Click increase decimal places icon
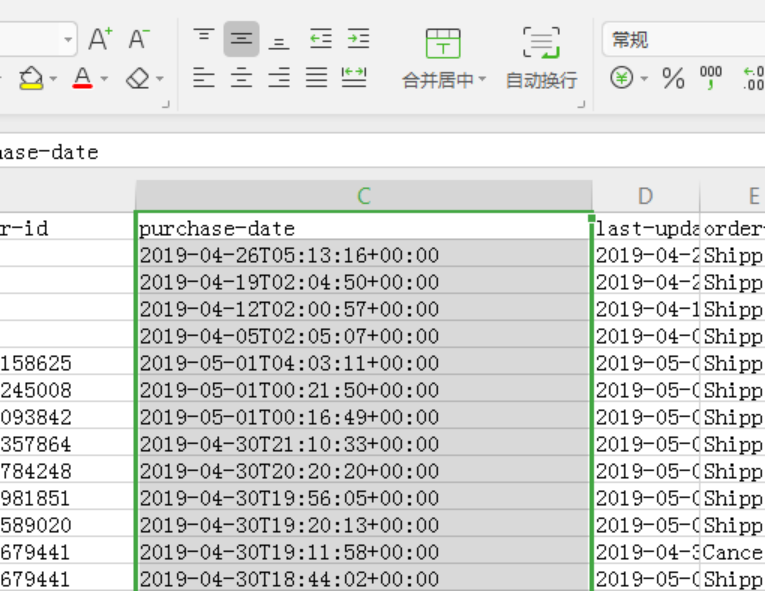This screenshot has height=591, width=765. (753, 78)
